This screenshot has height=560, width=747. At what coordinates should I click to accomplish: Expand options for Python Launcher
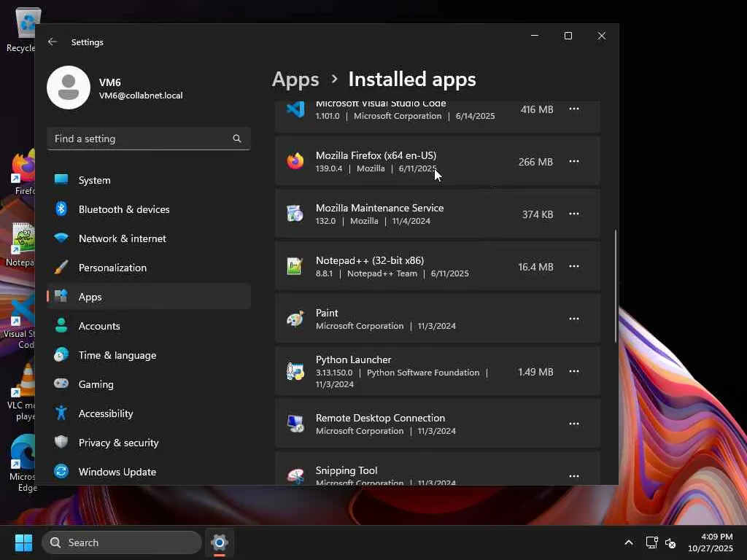[x=574, y=372]
